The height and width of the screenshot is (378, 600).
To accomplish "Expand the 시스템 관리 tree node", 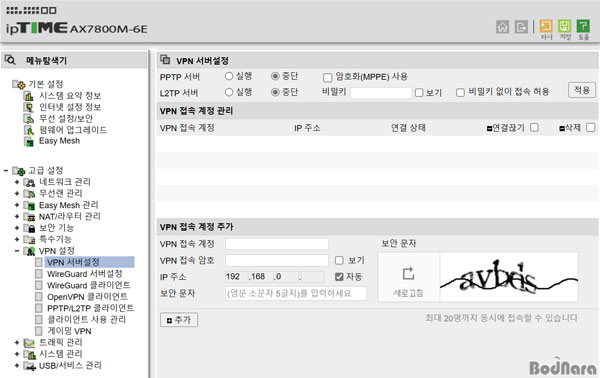I will click(17, 354).
